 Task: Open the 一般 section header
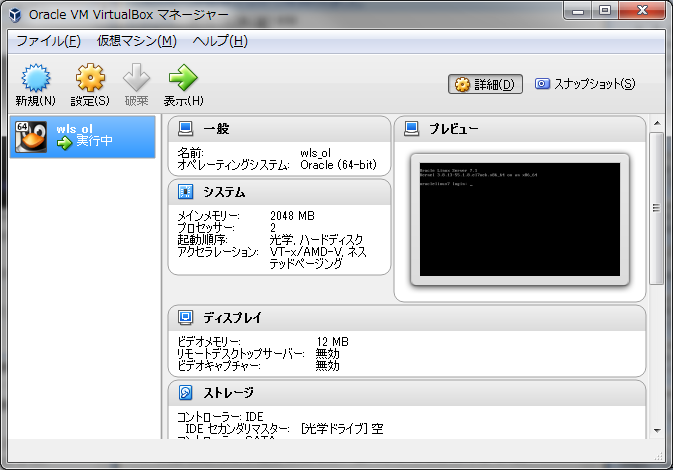click(x=279, y=129)
